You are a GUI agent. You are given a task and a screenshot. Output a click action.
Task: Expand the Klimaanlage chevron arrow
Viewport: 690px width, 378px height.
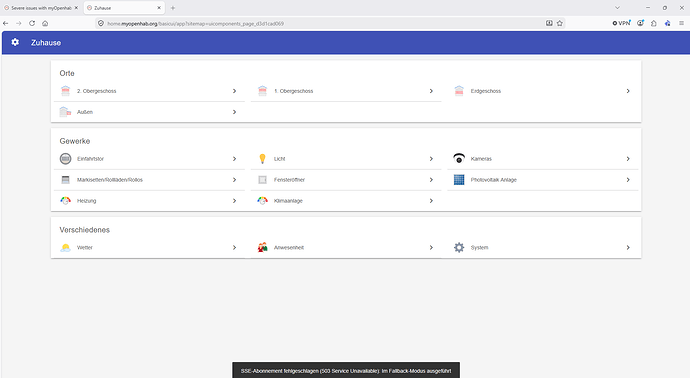(x=431, y=201)
